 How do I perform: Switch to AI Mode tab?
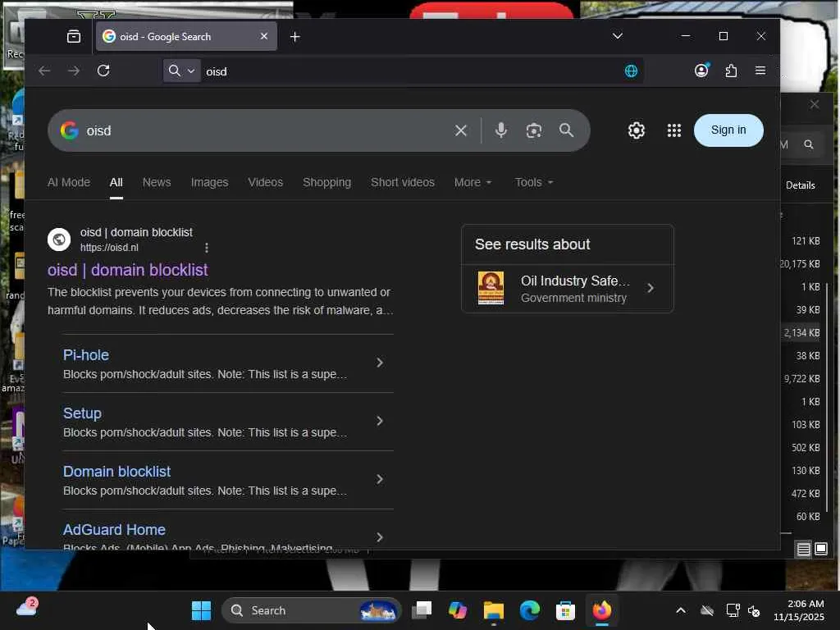[x=69, y=182]
